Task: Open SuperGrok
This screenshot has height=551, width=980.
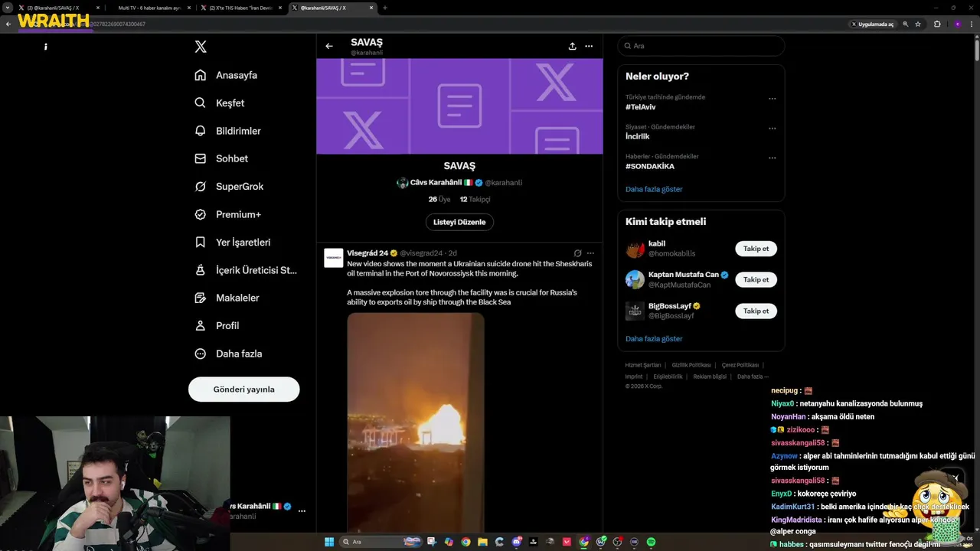Action: pos(229,186)
